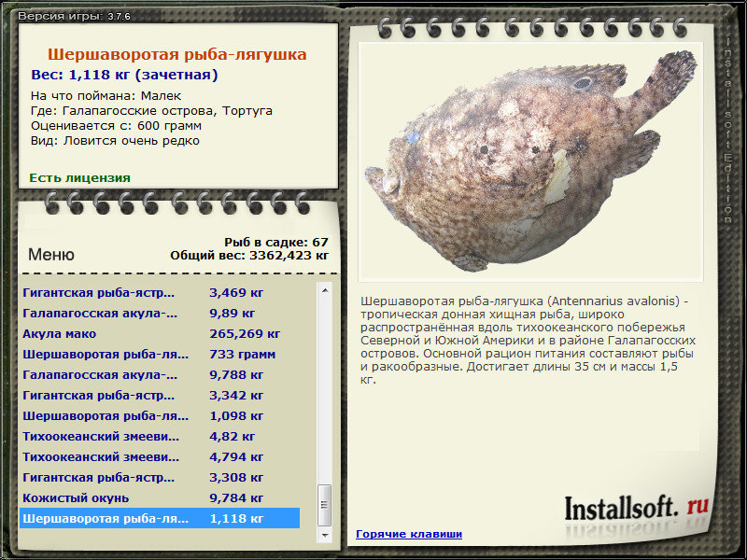
Task: Open the Горячие клавиши link
Action: click(x=409, y=534)
